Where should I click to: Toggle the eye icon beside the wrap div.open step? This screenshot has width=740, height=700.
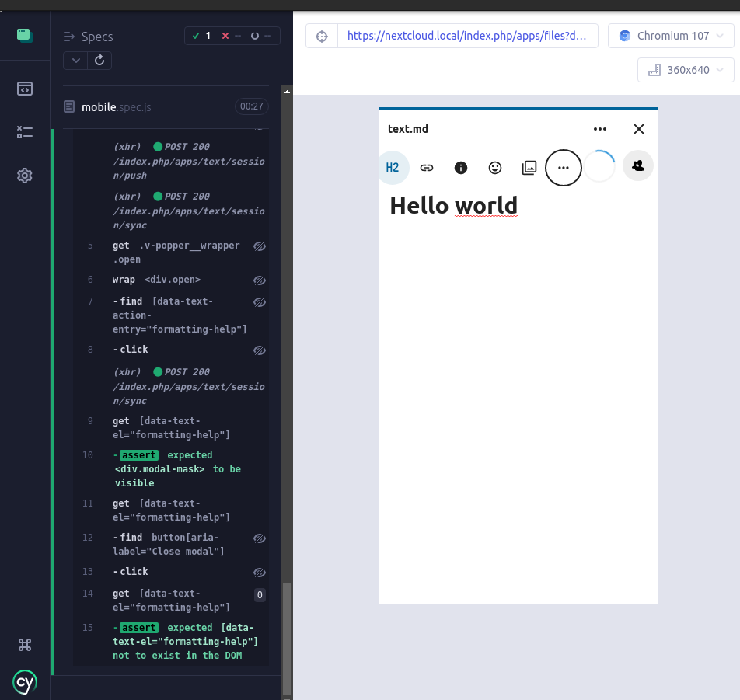pos(259,280)
